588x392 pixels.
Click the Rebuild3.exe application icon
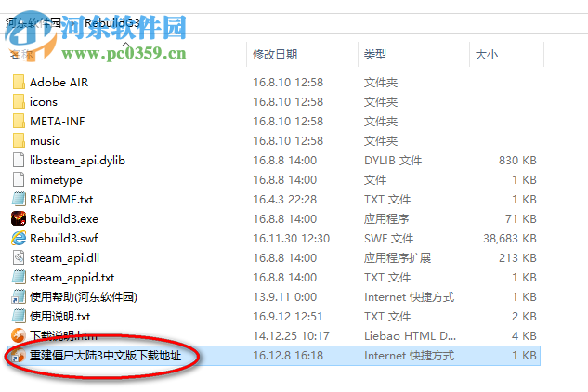(19, 218)
